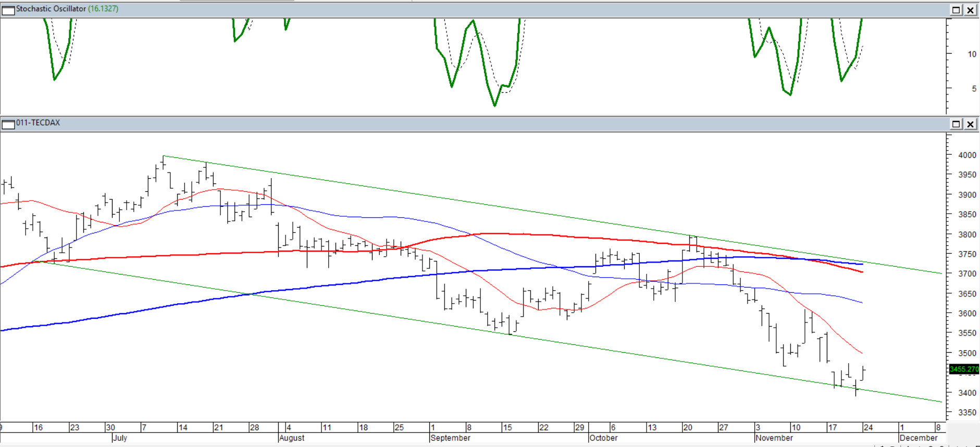Click the 3455.270 current price label

pos(963,369)
